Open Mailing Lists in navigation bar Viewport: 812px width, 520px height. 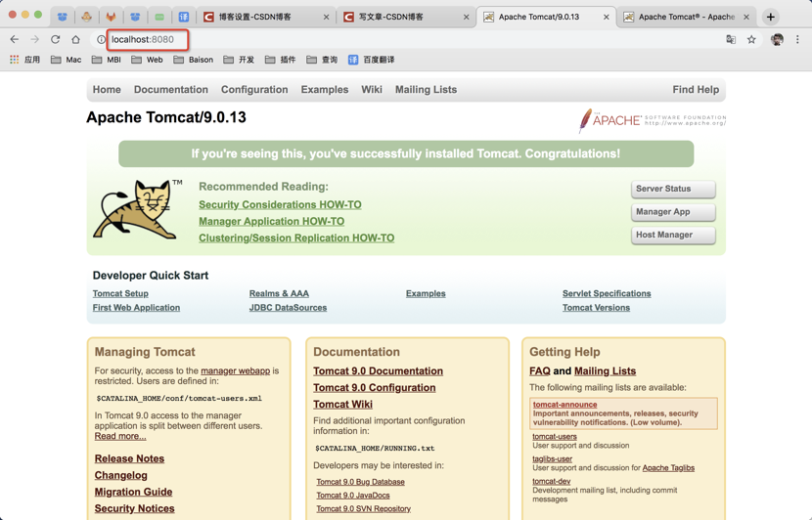pyautogui.click(x=426, y=90)
